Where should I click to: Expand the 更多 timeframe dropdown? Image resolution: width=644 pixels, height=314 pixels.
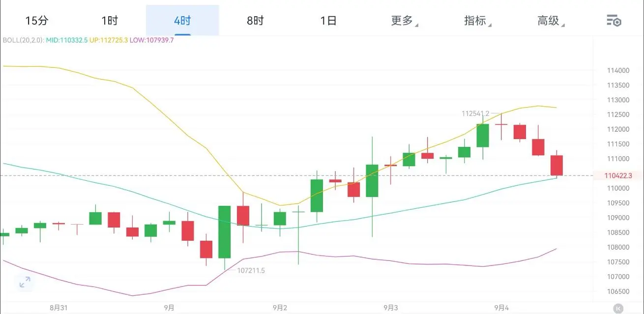click(x=404, y=21)
